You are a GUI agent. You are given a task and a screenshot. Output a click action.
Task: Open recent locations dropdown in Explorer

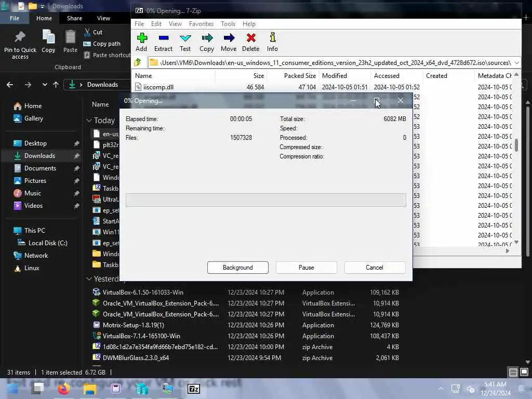coord(45,85)
